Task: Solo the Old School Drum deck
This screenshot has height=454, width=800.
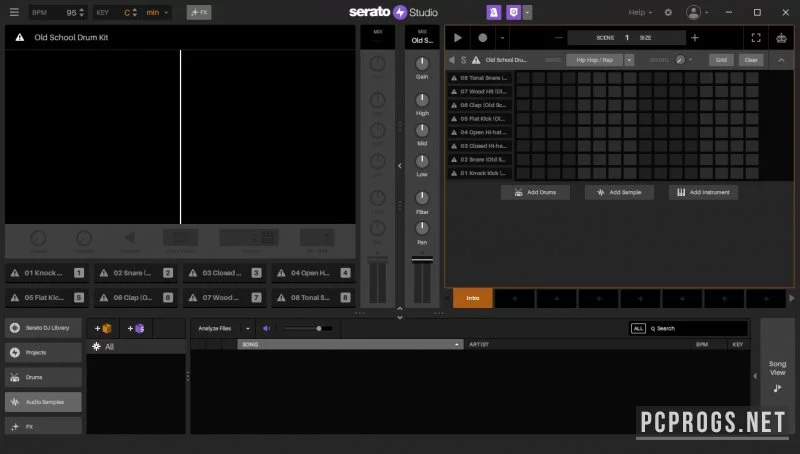Action: pyautogui.click(x=463, y=60)
